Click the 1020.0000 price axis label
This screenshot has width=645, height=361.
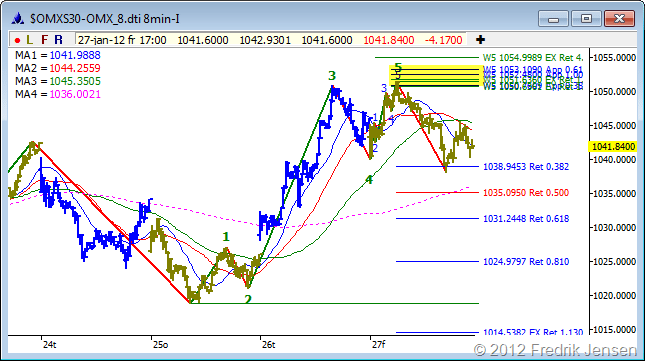click(x=614, y=296)
